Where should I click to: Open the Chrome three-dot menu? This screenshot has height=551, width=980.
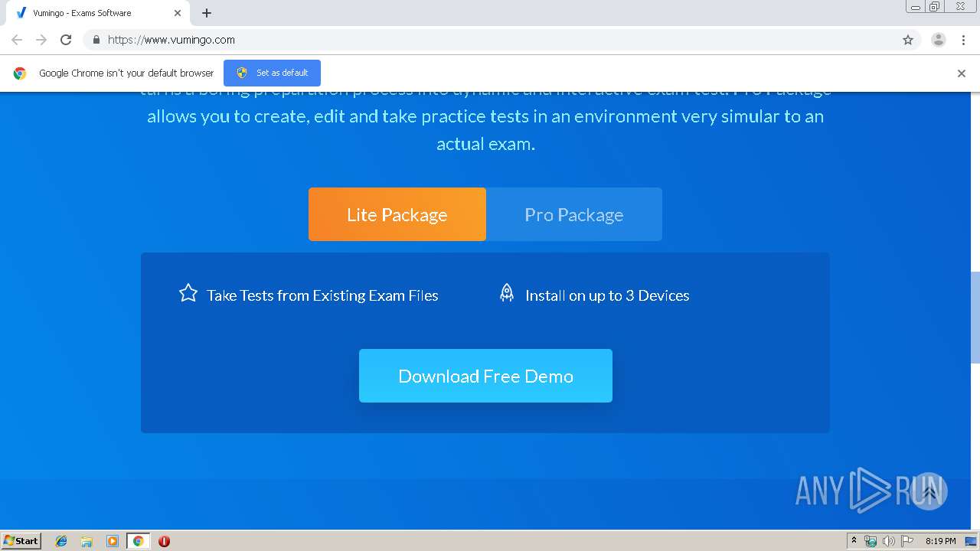tap(963, 40)
